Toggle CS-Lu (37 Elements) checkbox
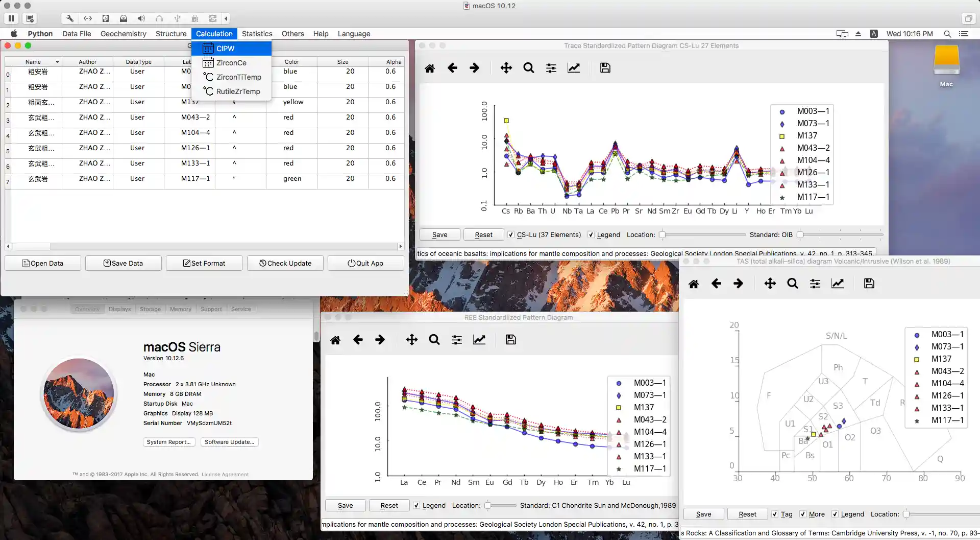The height and width of the screenshot is (540, 980). pos(511,234)
